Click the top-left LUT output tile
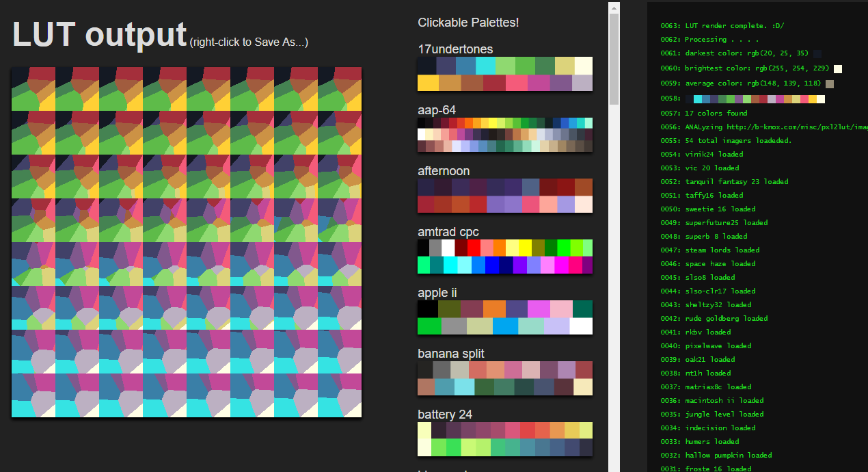Image resolution: width=868 pixels, height=472 pixels. point(31,88)
